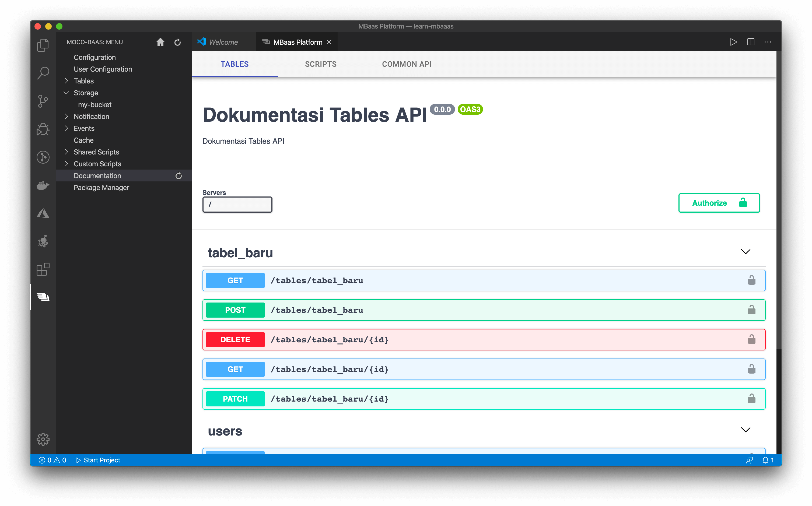Click the home icon in MOCO-BAAS menu
The width and height of the screenshot is (812, 506).
pyautogui.click(x=160, y=42)
